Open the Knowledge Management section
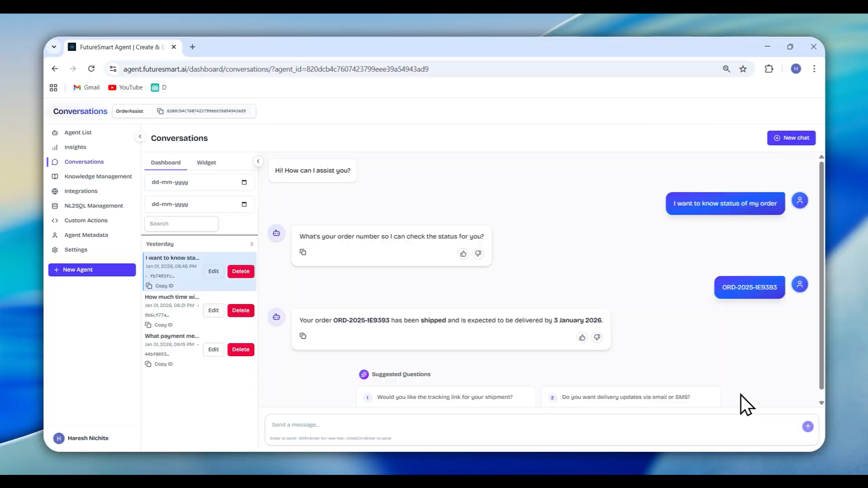Image resolution: width=868 pixels, height=488 pixels. [x=98, y=176]
